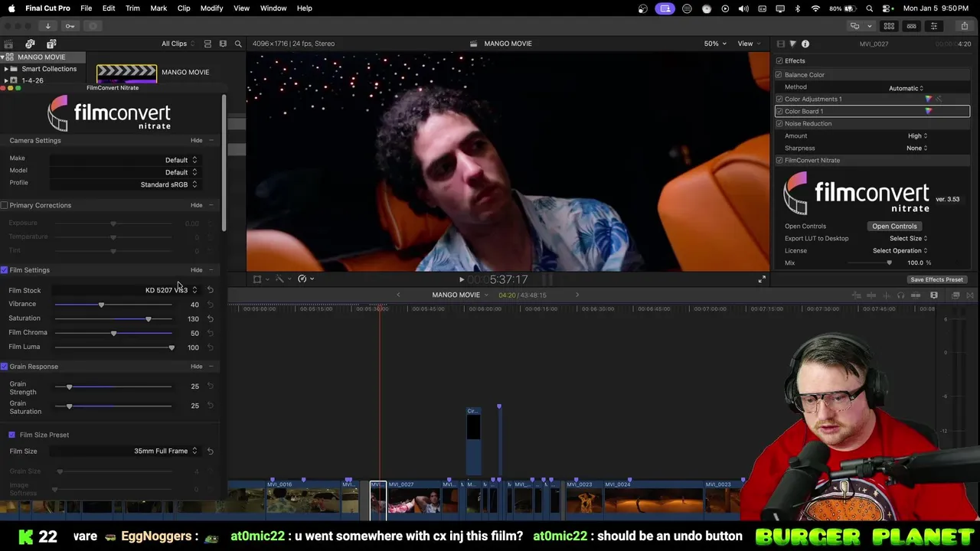Viewport: 980px width, 551px height.
Task: Click the Open Controls button
Action: tap(894, 227)
